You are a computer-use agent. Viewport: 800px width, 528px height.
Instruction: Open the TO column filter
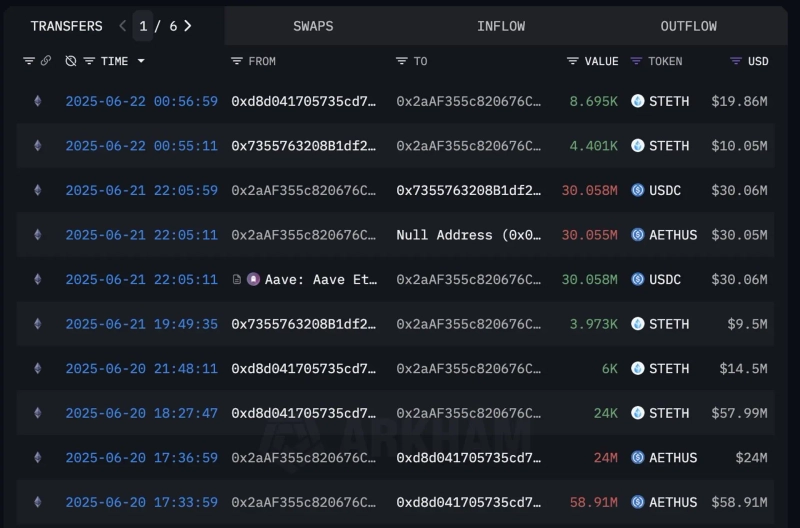pyautogui.click(x=402, y=61)
